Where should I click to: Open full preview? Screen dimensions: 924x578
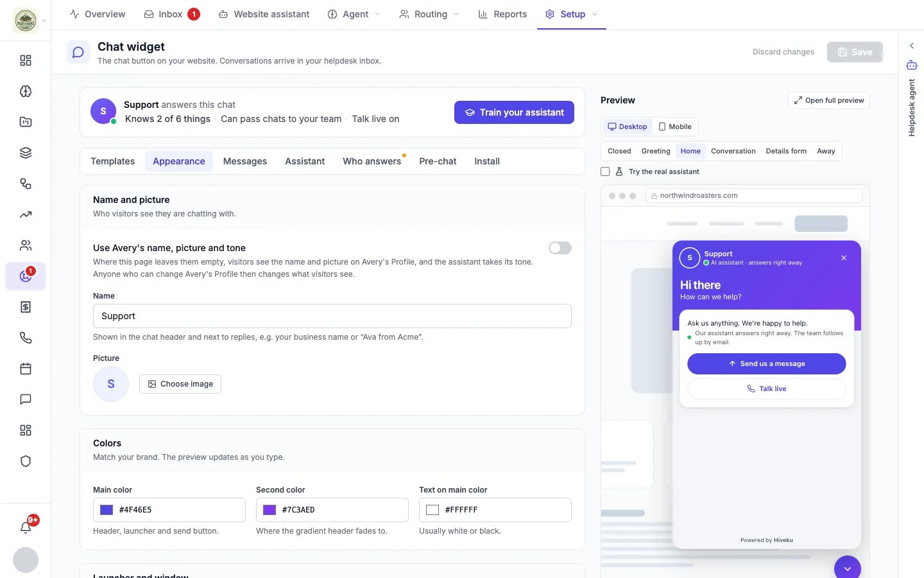828,100
